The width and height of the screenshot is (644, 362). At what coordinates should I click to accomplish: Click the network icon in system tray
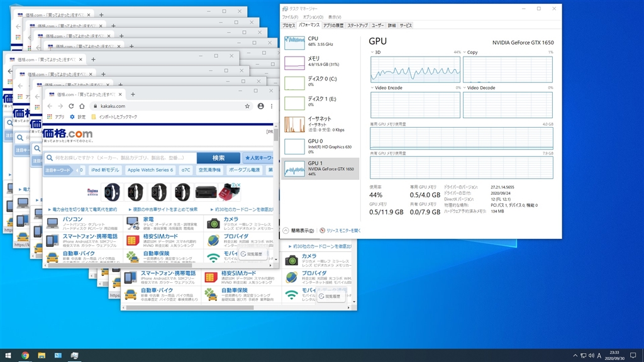point(583,356)
